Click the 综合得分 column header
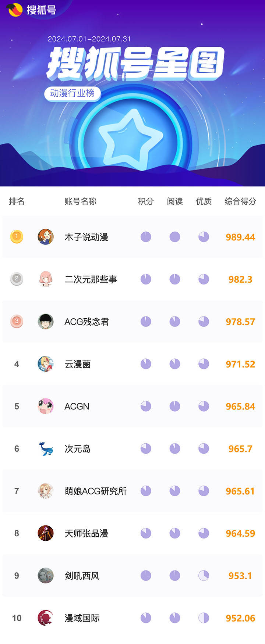The height and width of the screenshot is (644, 265). click(240, 201)
